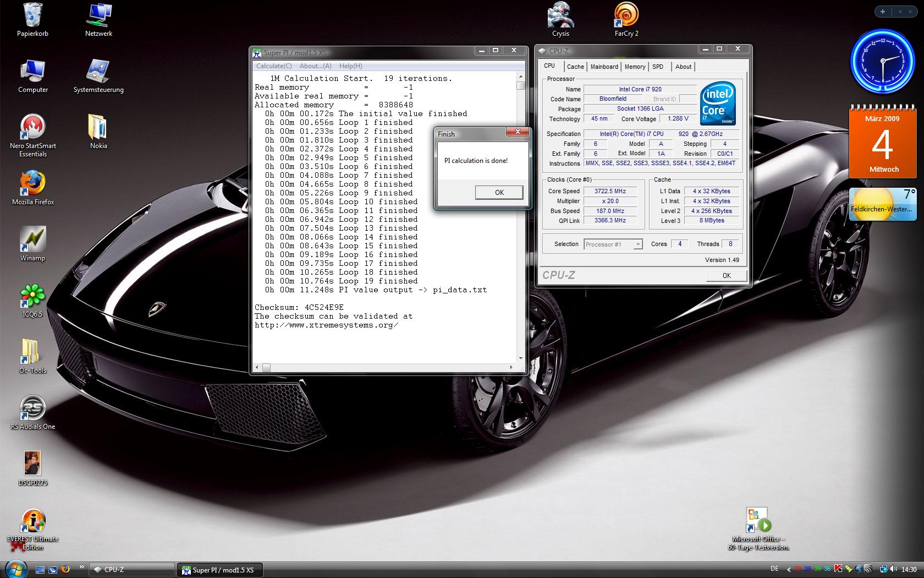Show hidden Quick Launch icons chevron
This screenshot has height=578, width=924.
coord(82,567)
